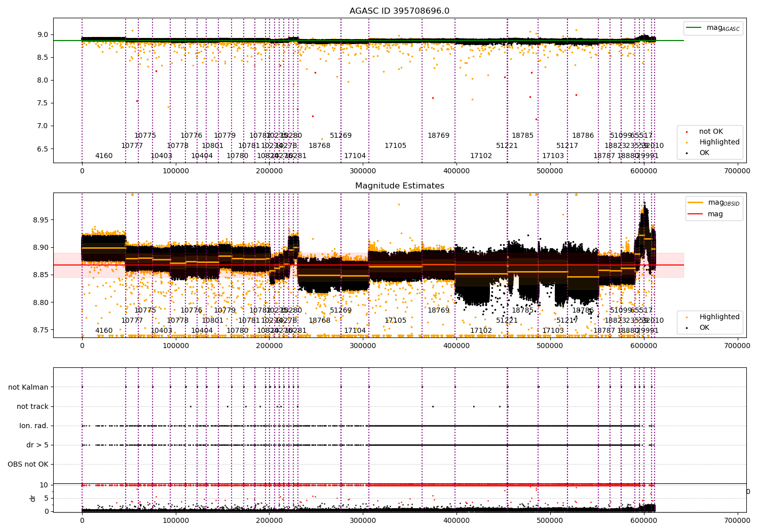
Task: Click the 8.90 y-axis tick label
Action: point(41,248)
